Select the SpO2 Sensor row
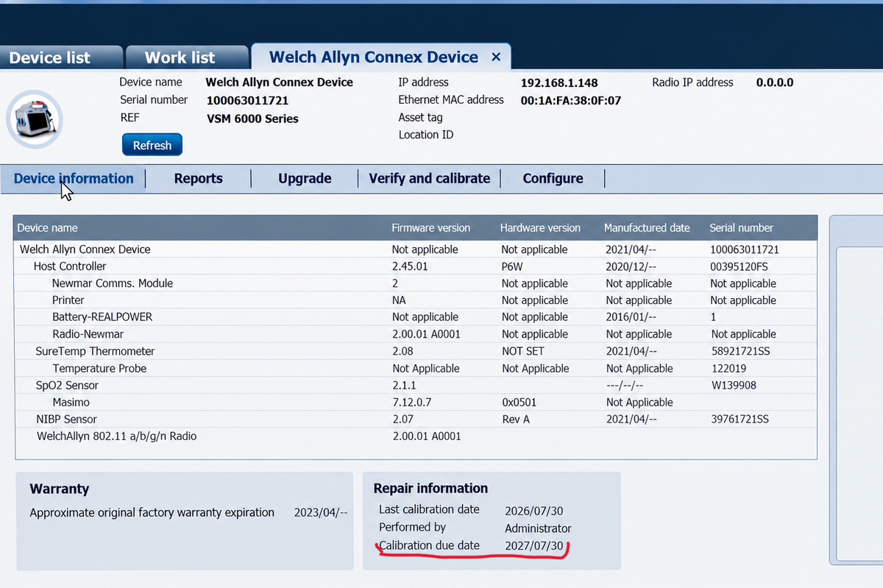The height and width of the screenshot is (588, 883). tap(415, 385)
